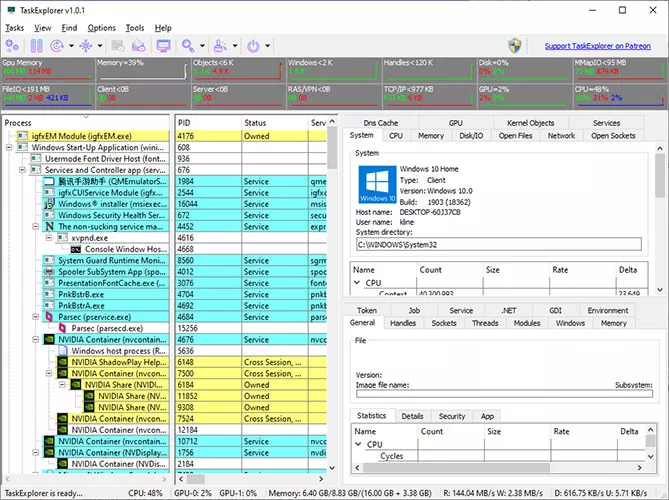The image size is (669, 500).
Task: Click the Parsec (pservice.exe) process icon
Action: [x=49, y=317]
